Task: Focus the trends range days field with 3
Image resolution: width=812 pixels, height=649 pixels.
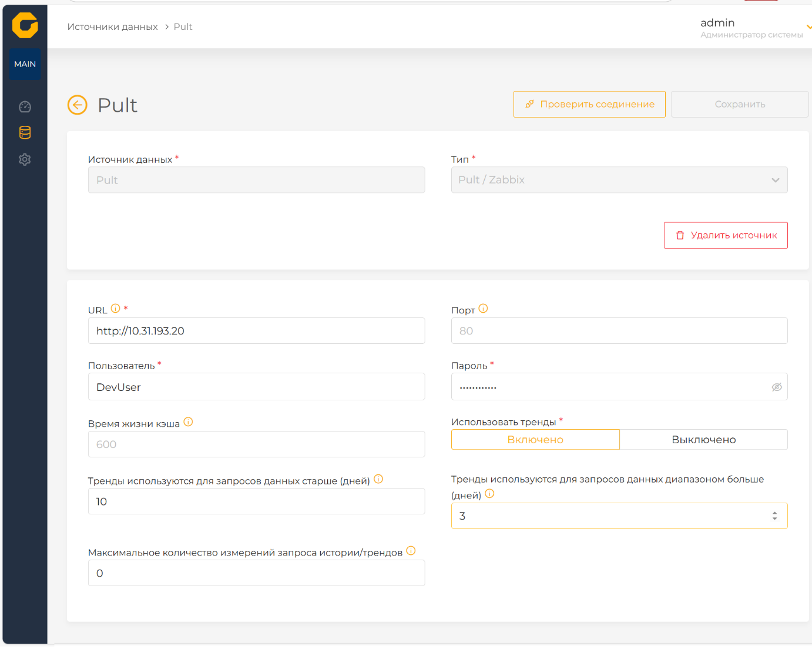Action: pyautogui.click(x=619, y=516)
